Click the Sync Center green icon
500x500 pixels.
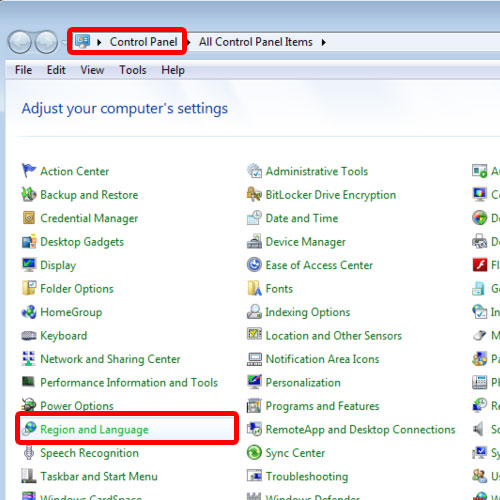pyautogui.click(x=254, y=453)
